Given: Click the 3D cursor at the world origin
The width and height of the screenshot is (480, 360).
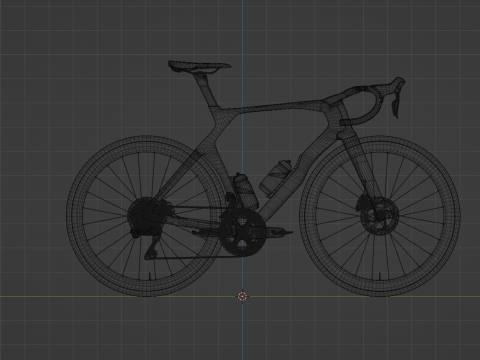Looking at the screenshot, I should click(x=242, y=296).
